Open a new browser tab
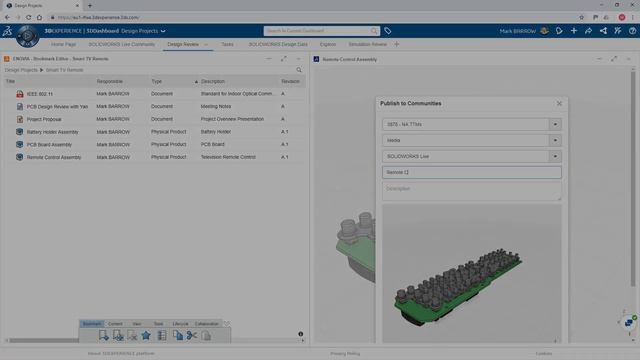 [90, 6]
